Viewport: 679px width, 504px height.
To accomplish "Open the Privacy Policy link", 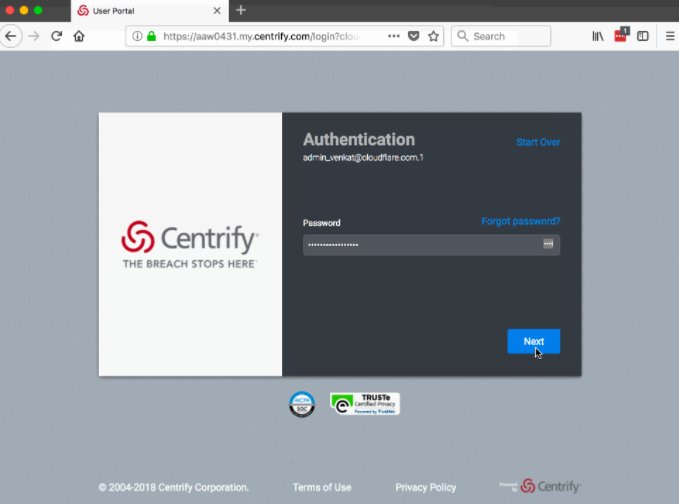I will point(426,488).
